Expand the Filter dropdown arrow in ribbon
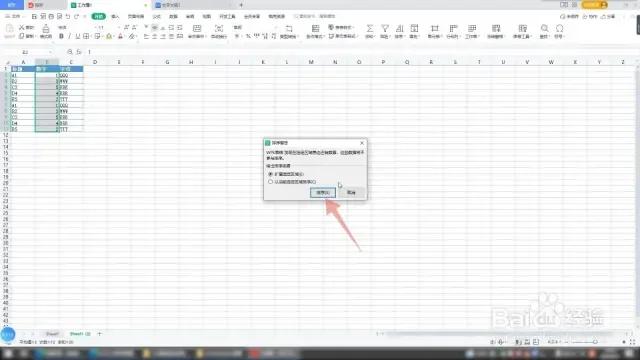 389,36
